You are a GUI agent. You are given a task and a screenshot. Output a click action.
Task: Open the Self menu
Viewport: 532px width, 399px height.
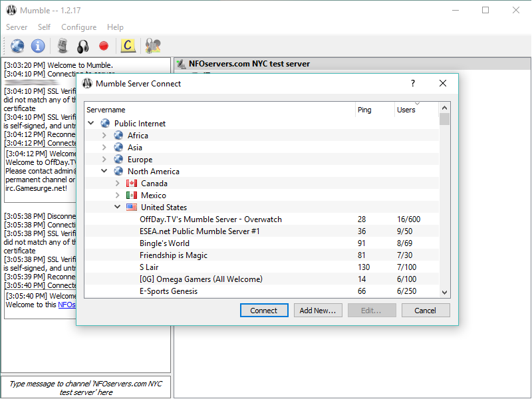[x=44, y=27]
